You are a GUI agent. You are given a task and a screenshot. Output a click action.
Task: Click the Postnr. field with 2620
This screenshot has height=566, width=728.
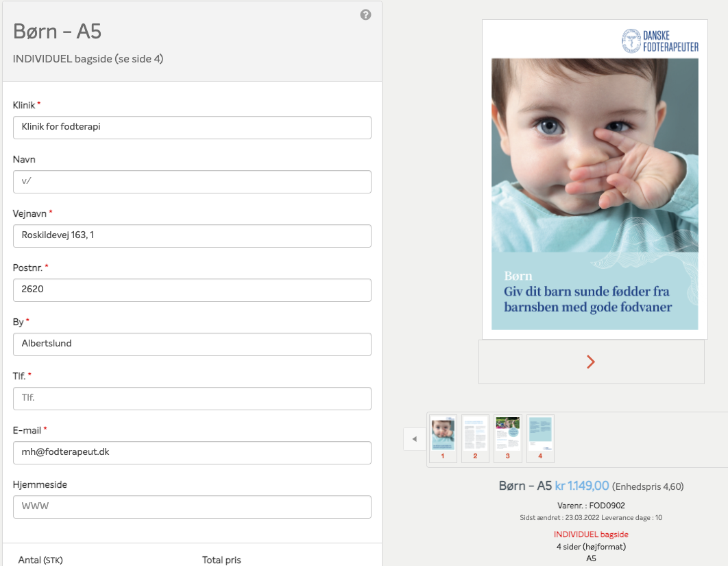[192, 290]
